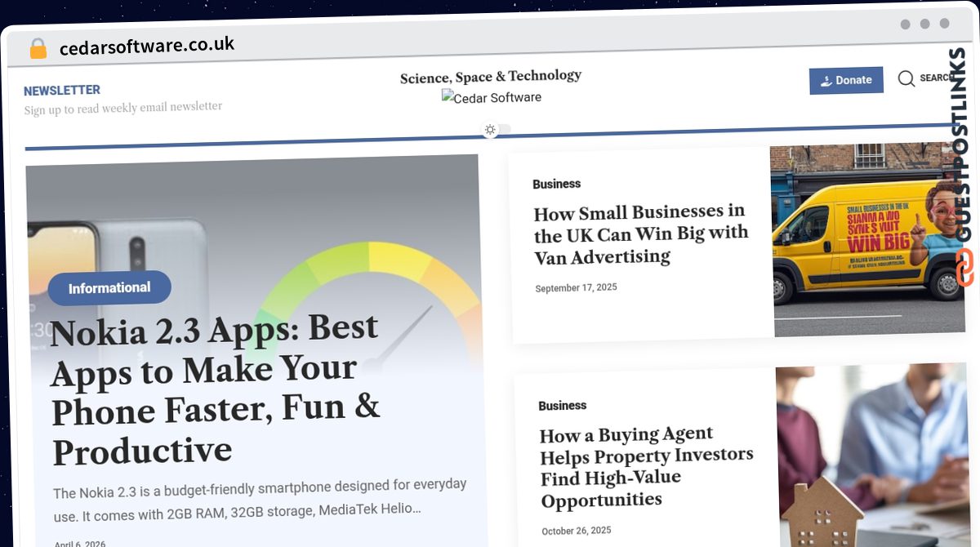Open the Buying Agent article headline
This screenshot has width=980, height=547.
647,467
